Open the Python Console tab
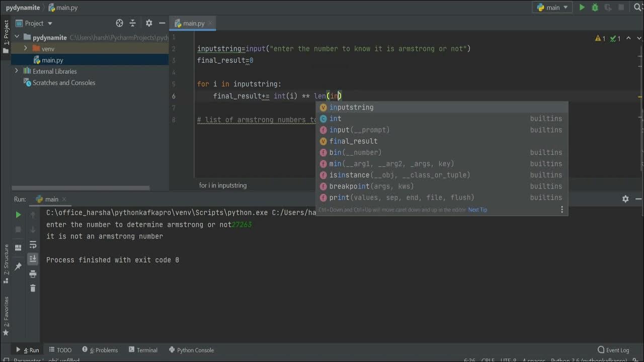Screen dimensions: 644x362 (x=191, y=350)
